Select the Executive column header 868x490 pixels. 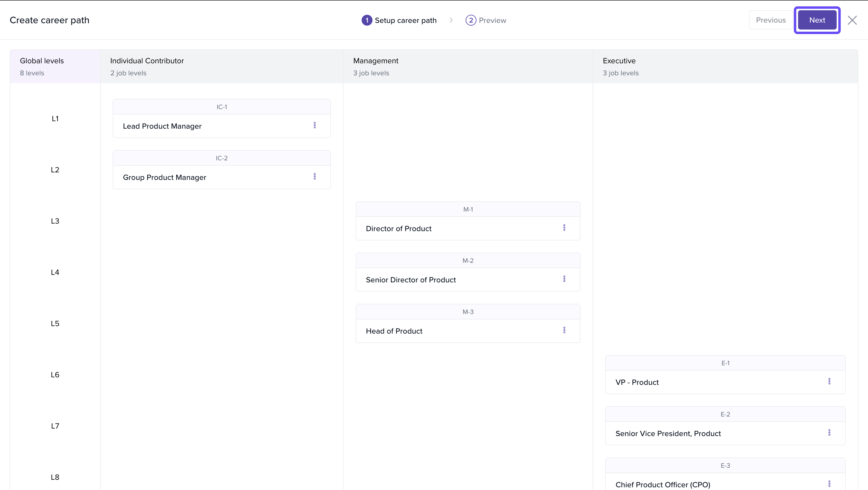tap(619, 61)
